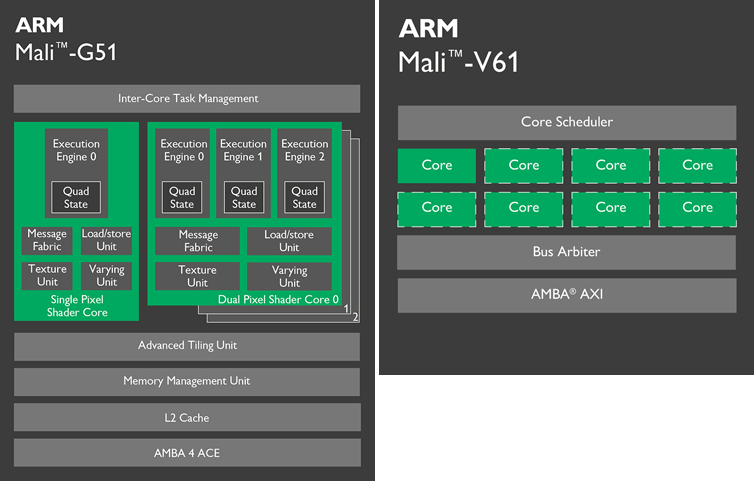754x481 pixels.
Task: Select Texture Unit in Single Pixel Shader Core
Action: point(47,276)
